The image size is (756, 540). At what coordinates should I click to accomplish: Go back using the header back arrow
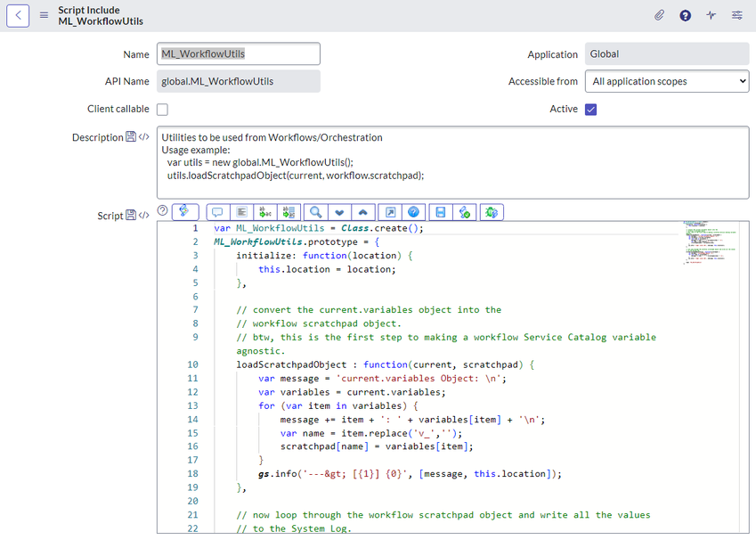click(18, 15)
